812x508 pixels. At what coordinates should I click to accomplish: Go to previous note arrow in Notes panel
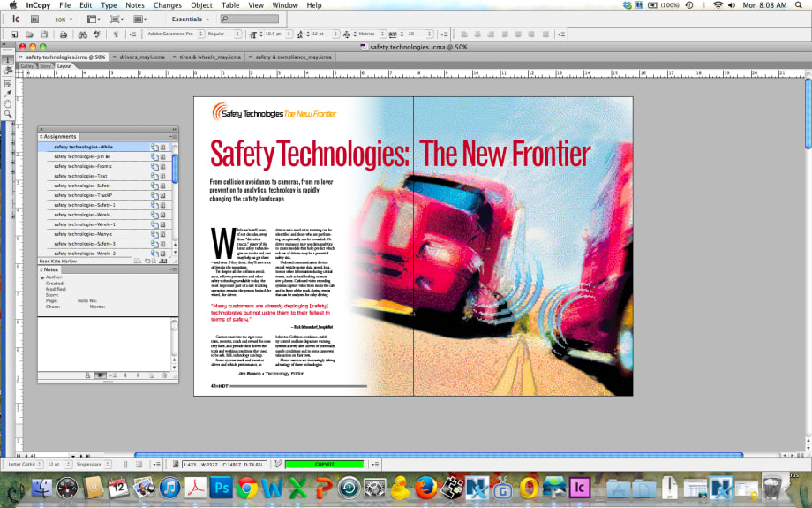(126, 375)
